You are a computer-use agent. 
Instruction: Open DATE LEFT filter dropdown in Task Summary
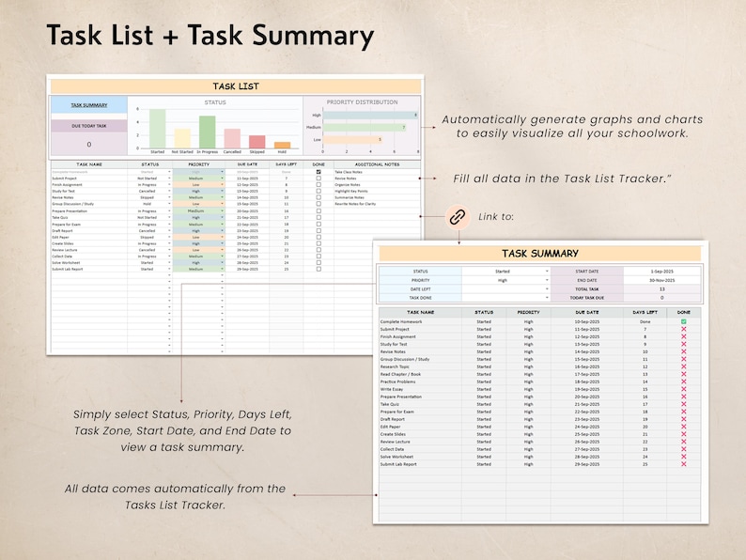(547, 289)
